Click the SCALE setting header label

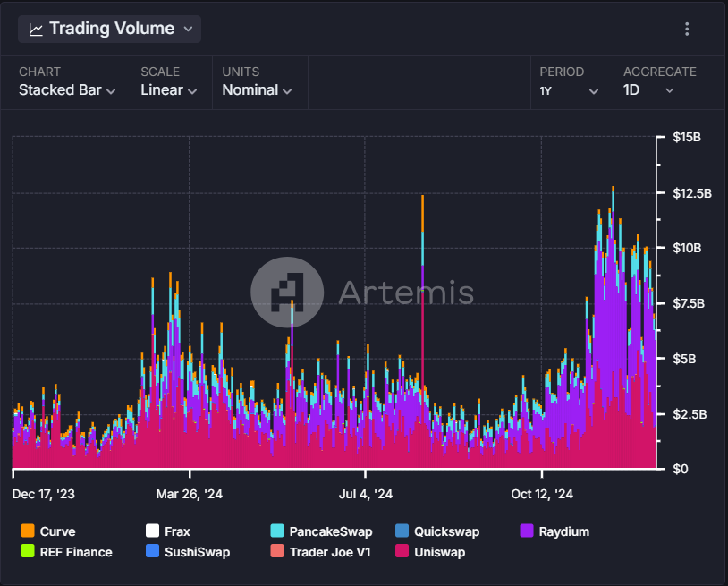coord(160,72)
